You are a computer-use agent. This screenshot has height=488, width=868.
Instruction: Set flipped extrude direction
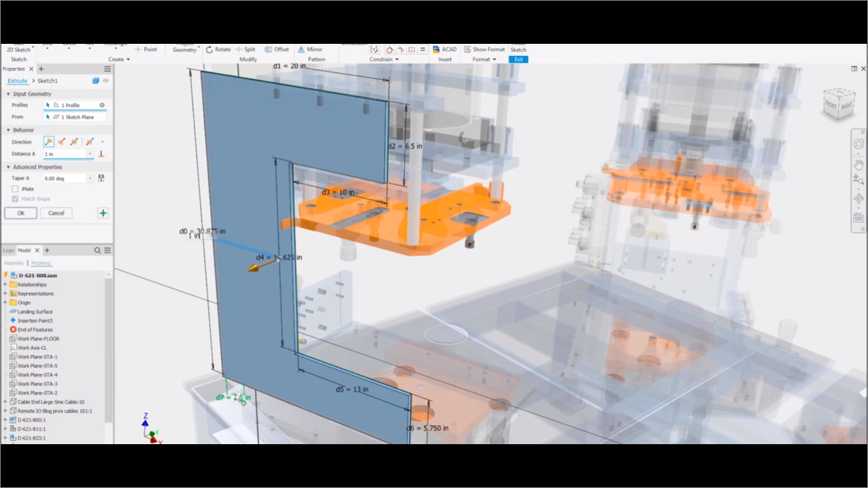(x=62, y=142)
